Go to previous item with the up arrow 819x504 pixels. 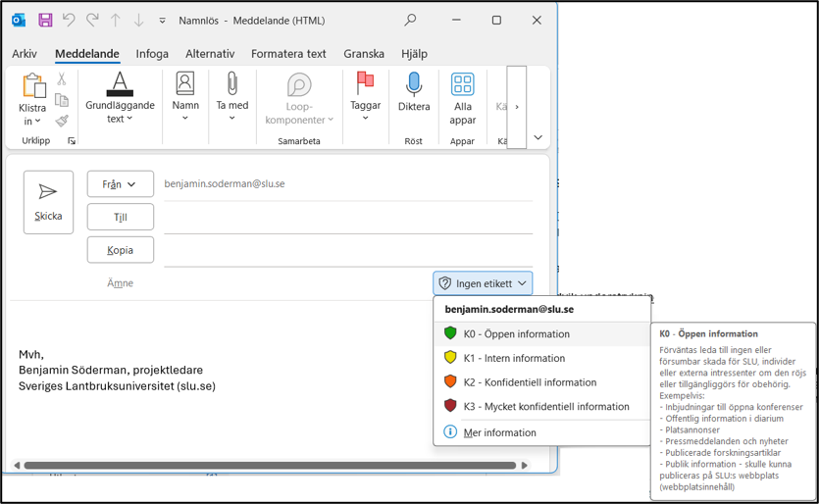click(x=116, y=21)
